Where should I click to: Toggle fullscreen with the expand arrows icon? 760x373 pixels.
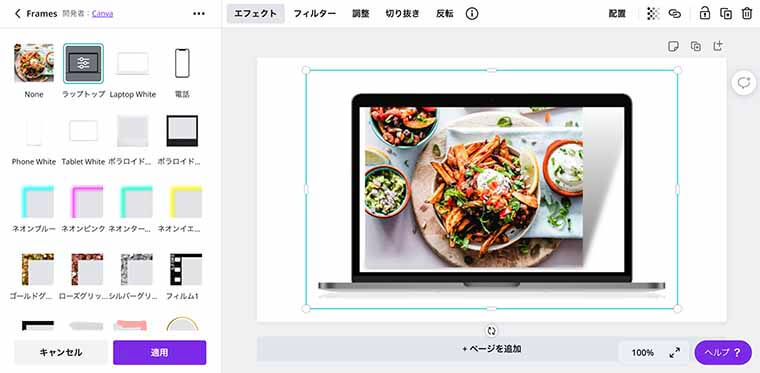(674, 353)
